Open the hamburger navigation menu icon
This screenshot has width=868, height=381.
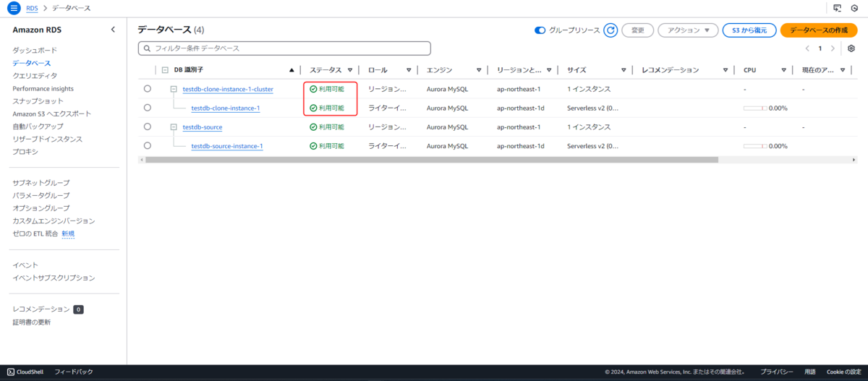coord(14,8)
